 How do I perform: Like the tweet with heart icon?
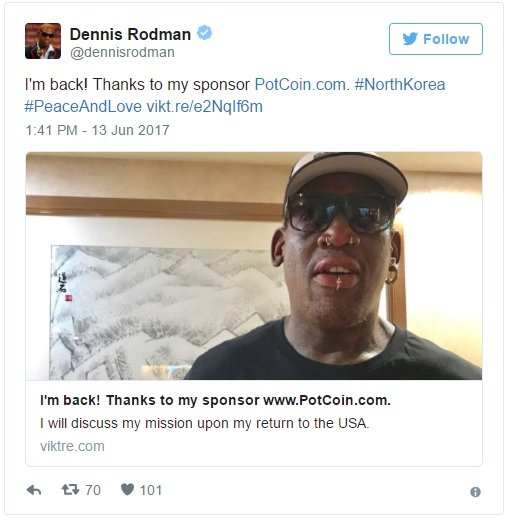[x=127, y=490]
